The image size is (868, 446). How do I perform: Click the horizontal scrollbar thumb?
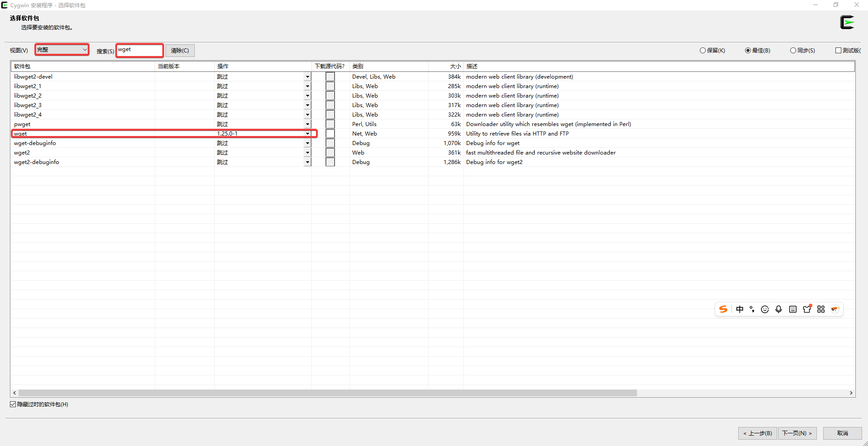click(327, 393)
